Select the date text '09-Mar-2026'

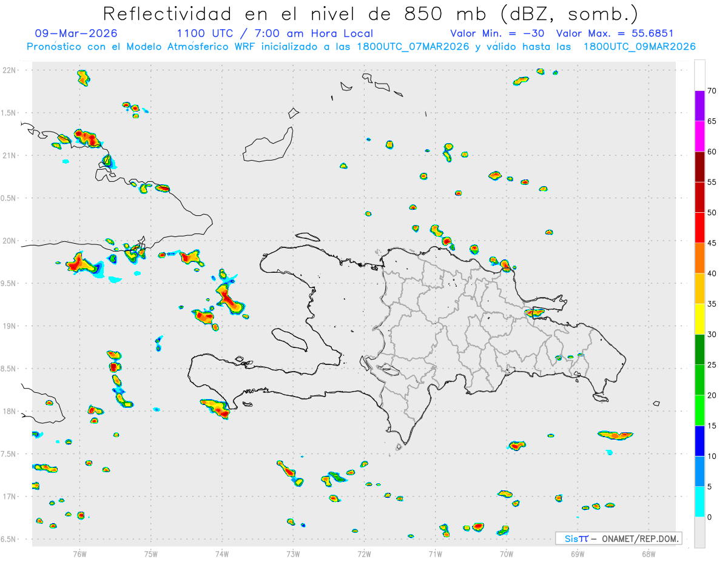click(76, 33)
